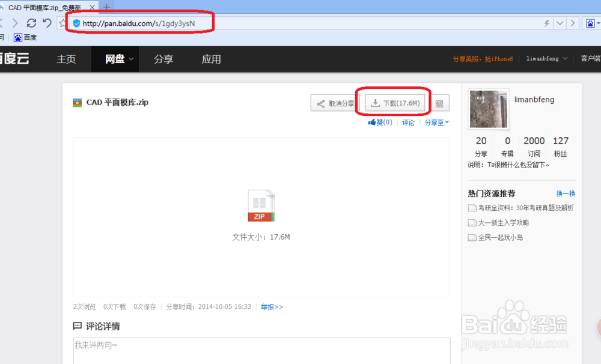
Task: Click the Baidu paw search engine icon
Action: click(590, 23)
